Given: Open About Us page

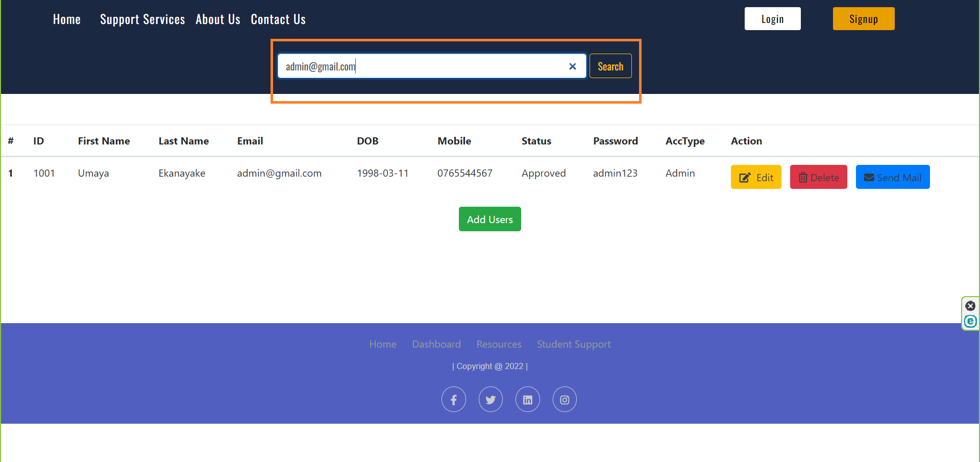Looking at the screenshot, I should 218,19.
